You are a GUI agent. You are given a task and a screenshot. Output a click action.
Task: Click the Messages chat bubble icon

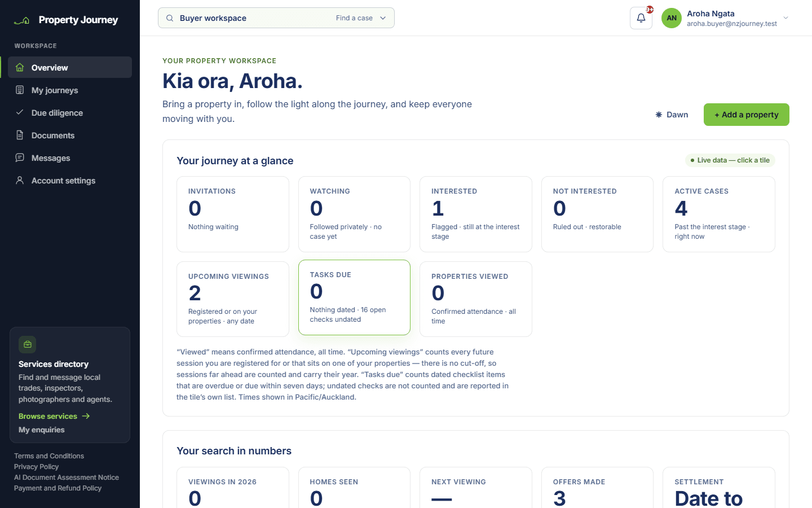point(20,157)
